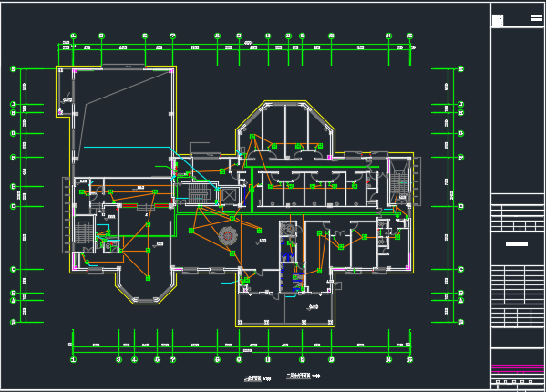This screenshot has width=546, height=392.
Task: Click the white logo square in the title block
Action: pyautogui.click(x=498, y=20)
